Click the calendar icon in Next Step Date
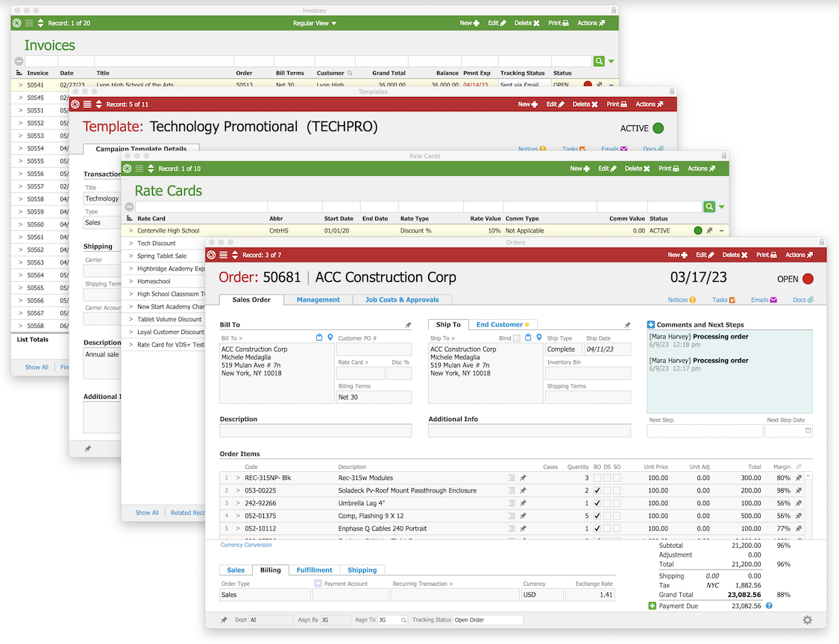This screenshot has width=839, height=644. coord(808,431)
